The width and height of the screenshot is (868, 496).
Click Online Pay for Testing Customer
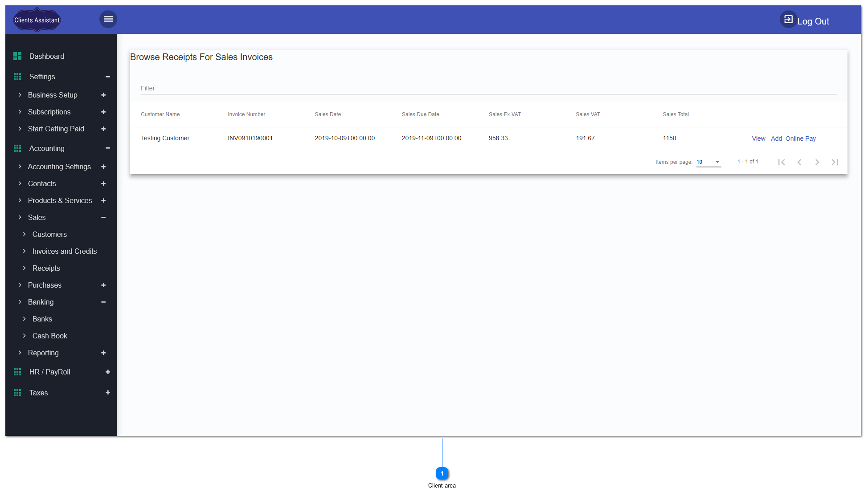[x=801, y=138]
